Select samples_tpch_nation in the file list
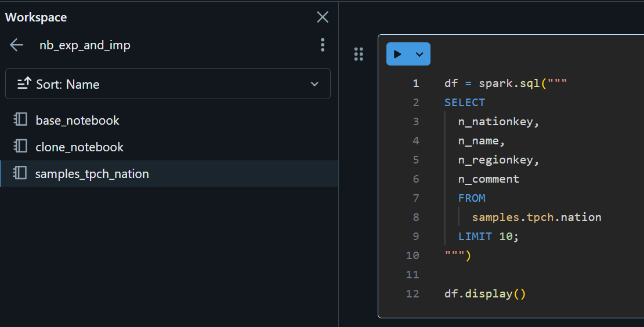Screen dimensions: 644x327 click(x=92, y=174)
